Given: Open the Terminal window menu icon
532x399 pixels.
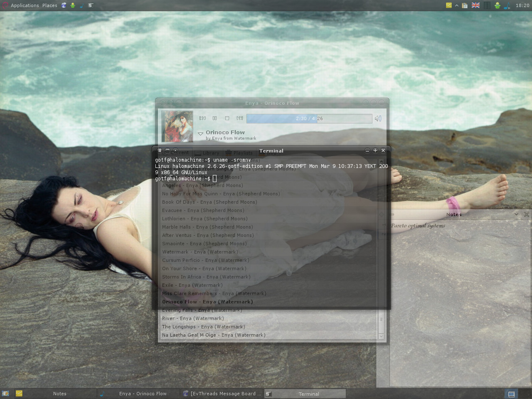Looking at the screenshot, I should click(x=159, y=150).
